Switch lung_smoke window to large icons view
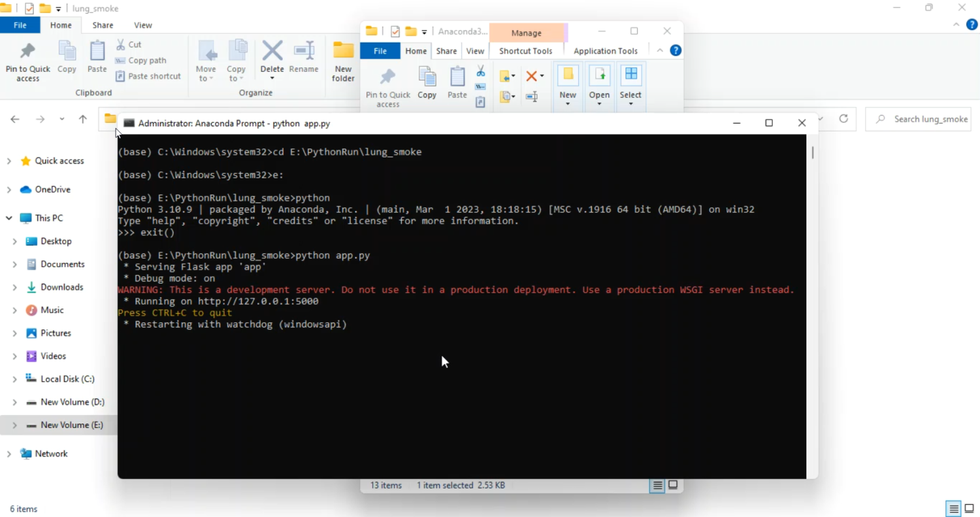 coord(968,509)
